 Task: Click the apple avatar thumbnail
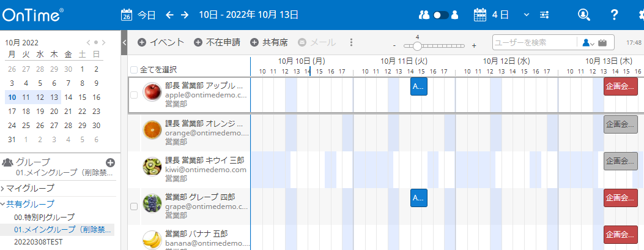[x=152, y=92]
